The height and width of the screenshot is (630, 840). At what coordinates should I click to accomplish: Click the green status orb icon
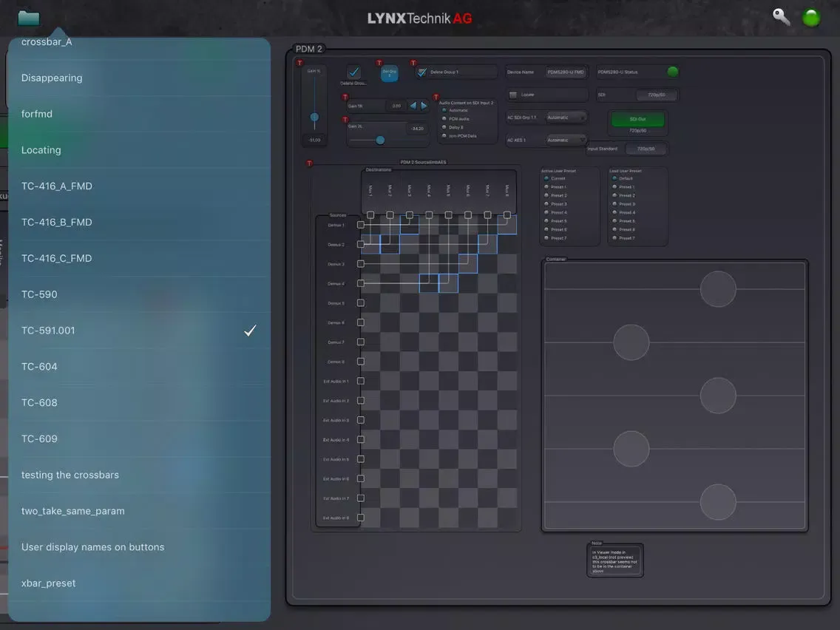(x=811, y=18)
